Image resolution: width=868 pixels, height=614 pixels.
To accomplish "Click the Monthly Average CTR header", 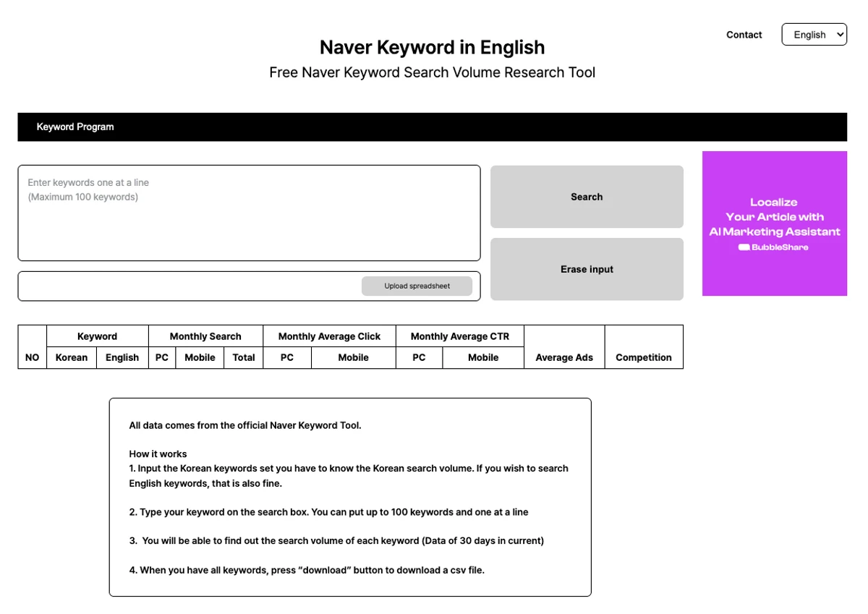I will (460, 336).
